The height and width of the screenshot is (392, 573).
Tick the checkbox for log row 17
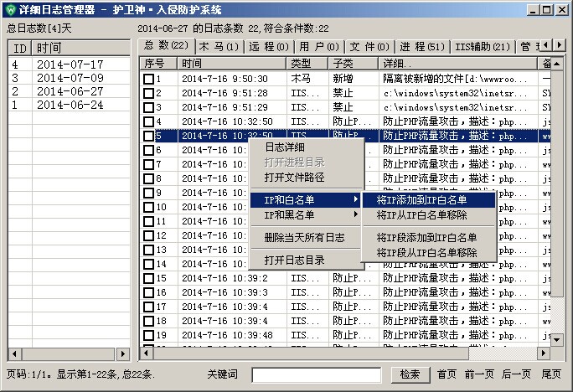(x=148, y=307)
